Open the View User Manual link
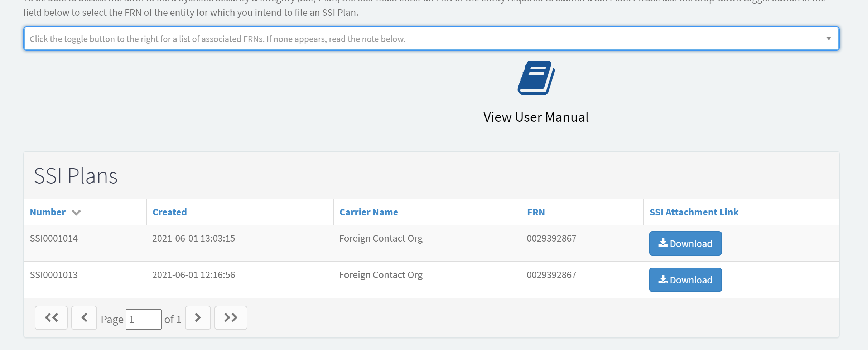This screenshot has height=350, width=868. click(x=536, y=117)
